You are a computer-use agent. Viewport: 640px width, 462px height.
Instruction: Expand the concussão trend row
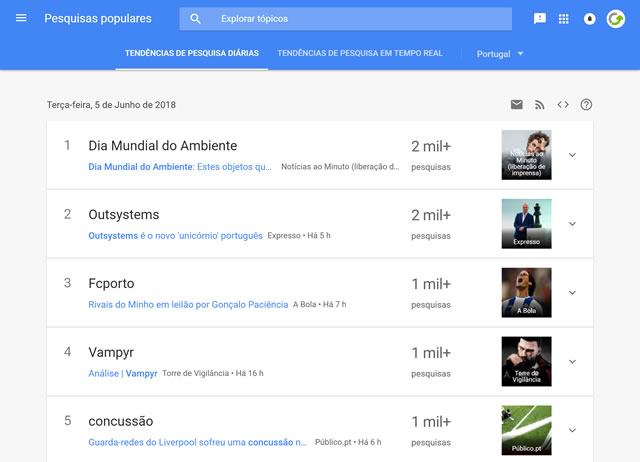click(x=572, y=431)
